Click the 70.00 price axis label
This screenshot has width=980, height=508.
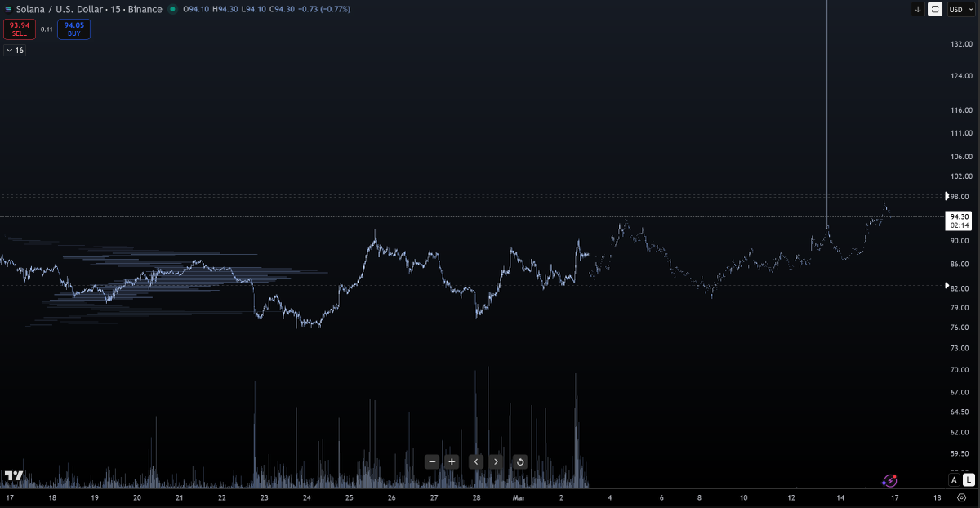coord(960,370)
